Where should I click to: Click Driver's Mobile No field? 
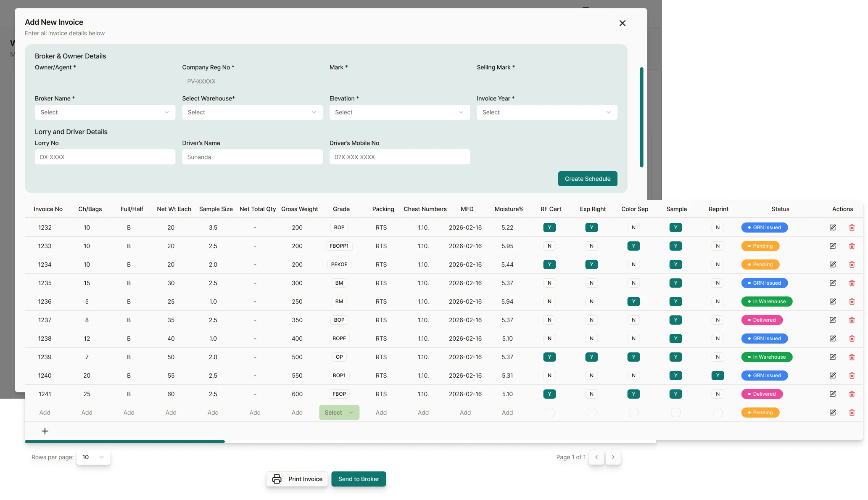tap(400, 157)
